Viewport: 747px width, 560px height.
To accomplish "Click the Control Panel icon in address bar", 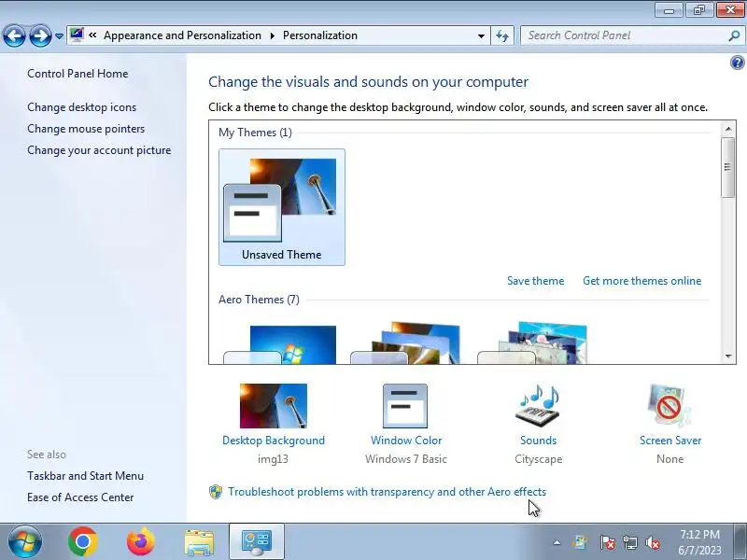I will pos(77,35).
